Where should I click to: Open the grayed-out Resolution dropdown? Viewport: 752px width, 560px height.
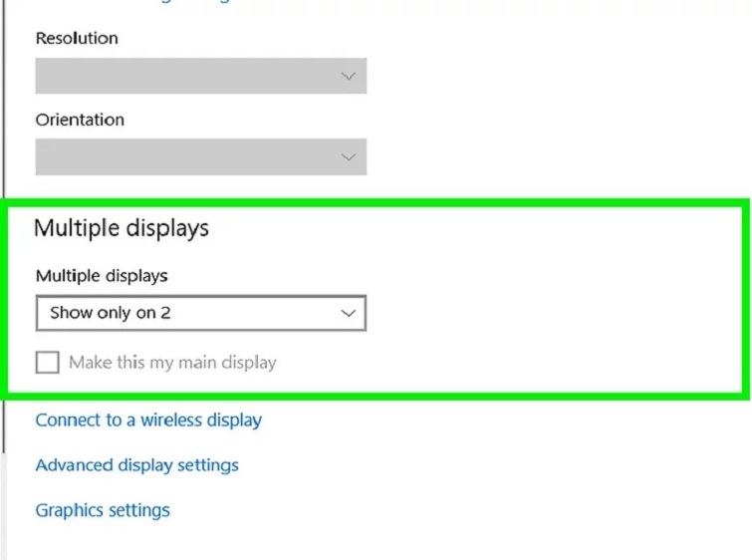[200, 76]
